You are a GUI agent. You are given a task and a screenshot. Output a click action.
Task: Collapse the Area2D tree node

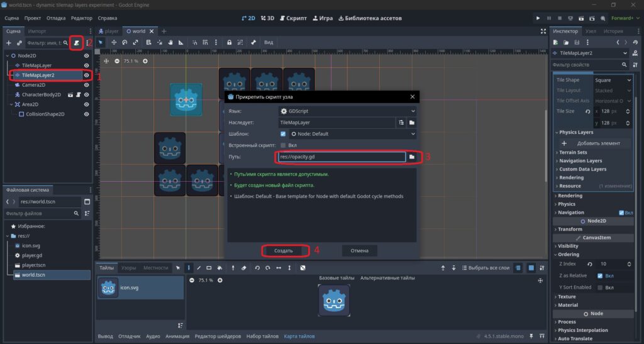(x=11, y=104)
